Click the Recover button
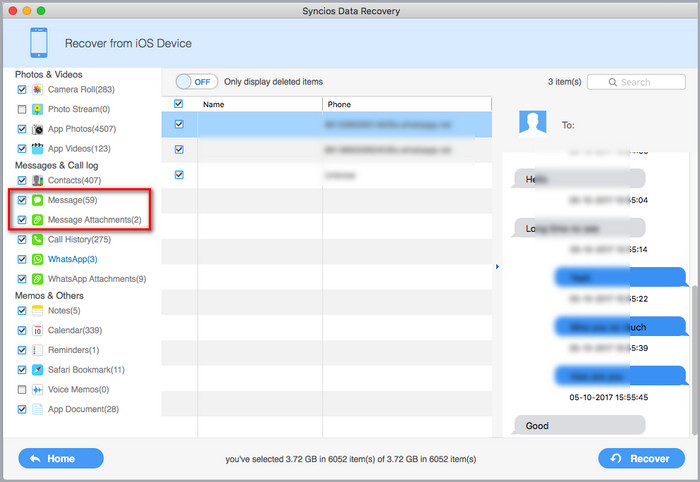700x482 pixels. (x=642, y=458)
